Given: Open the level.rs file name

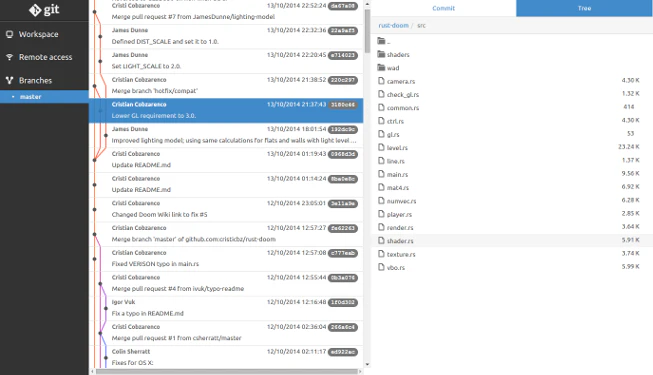Looking at the screenshot, I should coord(397,148).
